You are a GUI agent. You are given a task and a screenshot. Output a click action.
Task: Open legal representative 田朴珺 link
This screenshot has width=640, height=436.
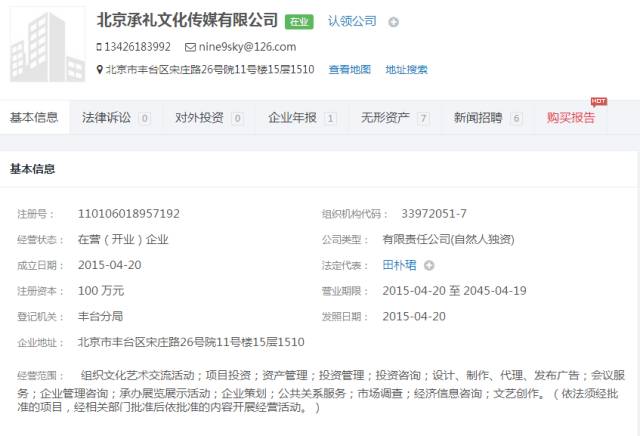click(x=399, y=265)
